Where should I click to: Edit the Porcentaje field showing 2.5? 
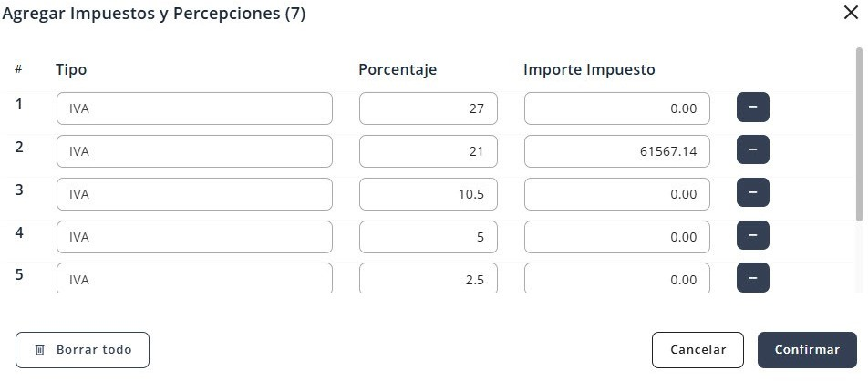pyautogui.click(x=428, y=278)
